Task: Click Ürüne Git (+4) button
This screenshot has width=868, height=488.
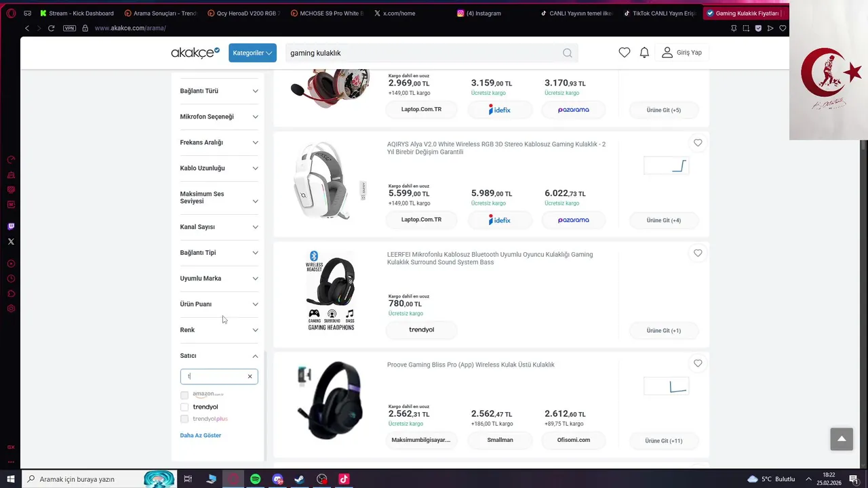Action: click(x=664, y=220)
